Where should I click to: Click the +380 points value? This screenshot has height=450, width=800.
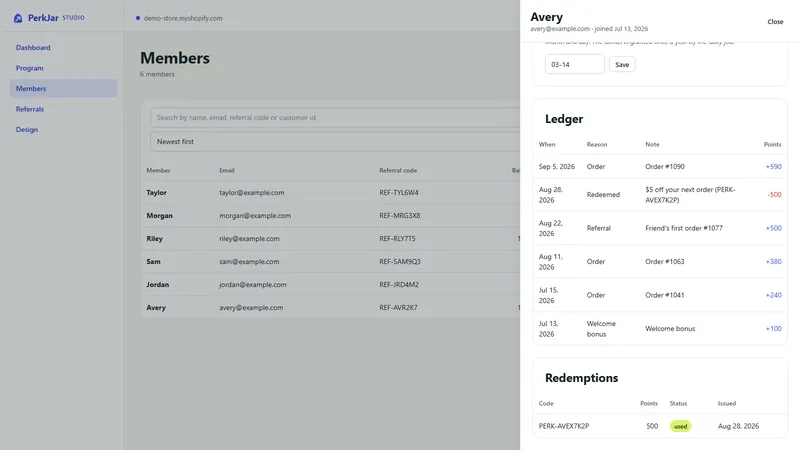773,261
